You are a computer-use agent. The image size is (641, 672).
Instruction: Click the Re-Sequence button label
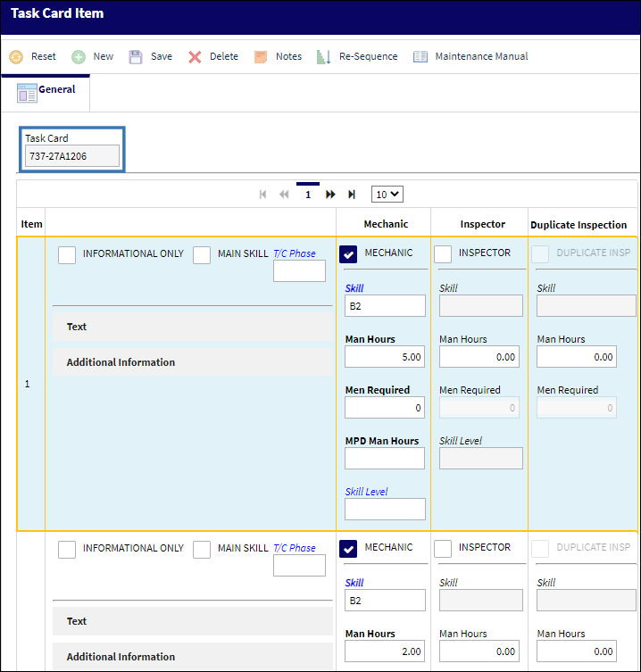click(x=369, y=56)
